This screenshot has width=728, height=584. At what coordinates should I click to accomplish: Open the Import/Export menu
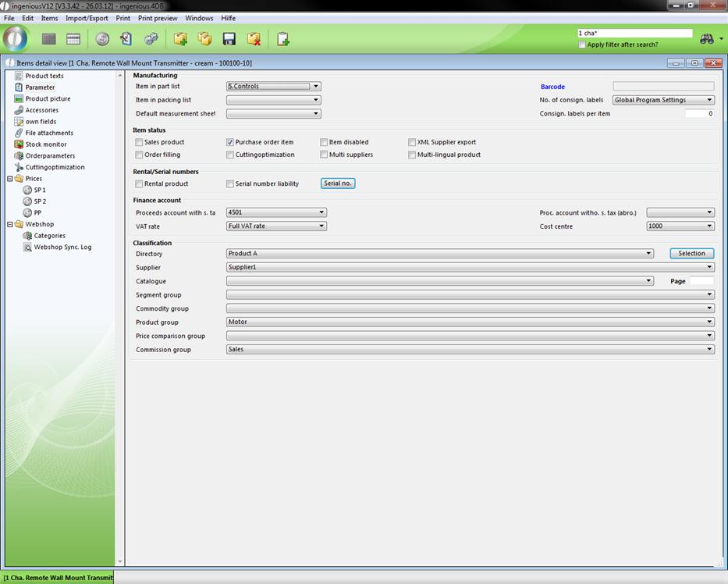[x=87, y=18]
